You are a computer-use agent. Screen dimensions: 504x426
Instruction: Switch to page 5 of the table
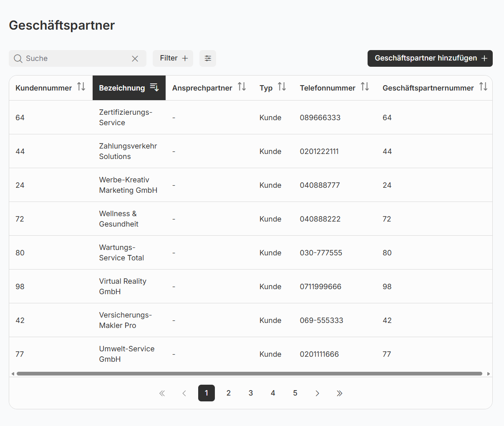pyautogui.click(x=295, y=393)
